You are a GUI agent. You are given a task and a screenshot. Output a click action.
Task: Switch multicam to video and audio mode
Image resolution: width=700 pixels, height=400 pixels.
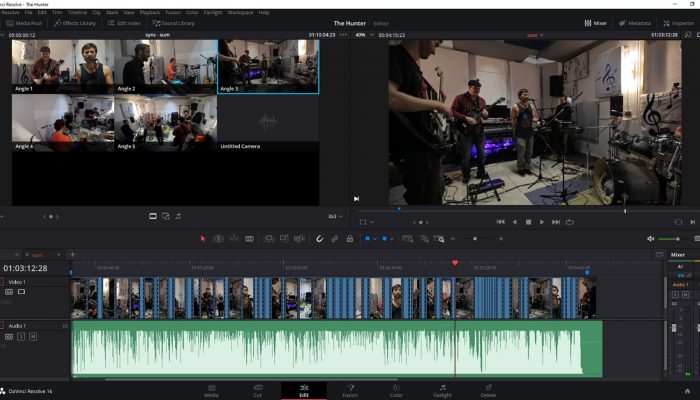point(166,217)
